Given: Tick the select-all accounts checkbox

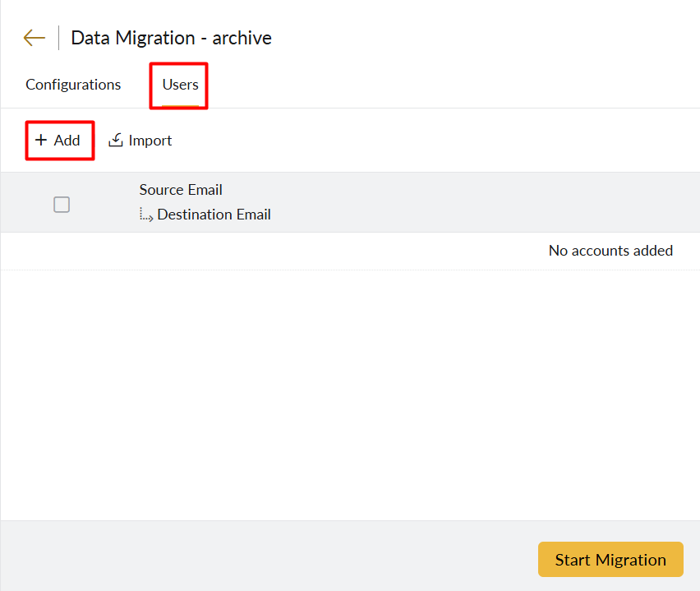Looking at the screenshot, I should tap(62, 205).
